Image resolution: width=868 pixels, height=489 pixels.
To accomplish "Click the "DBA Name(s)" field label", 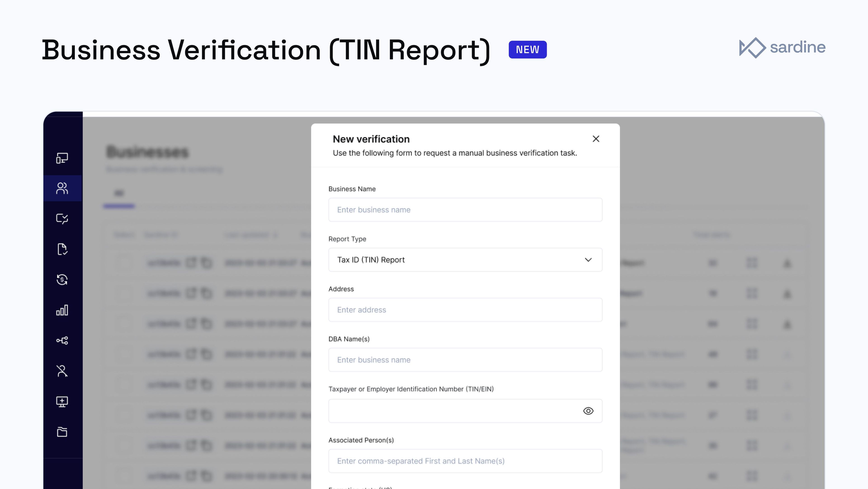I will (x=349, y=339).
